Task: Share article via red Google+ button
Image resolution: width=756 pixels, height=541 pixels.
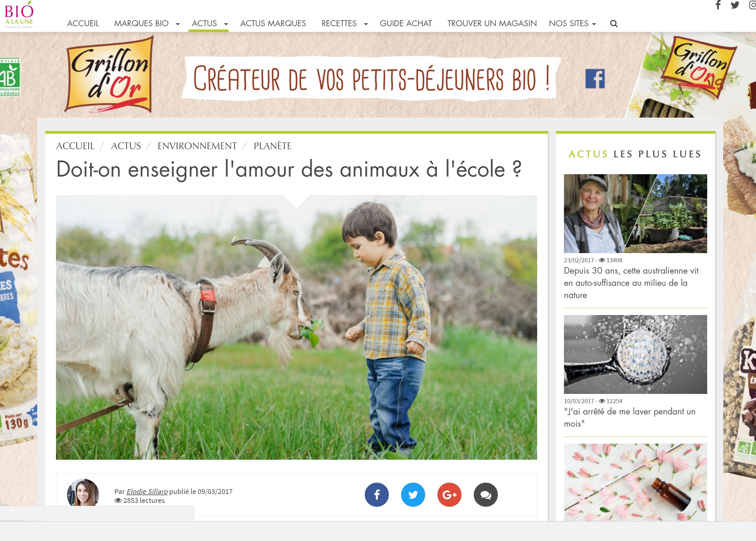Action: click(449, 494)
